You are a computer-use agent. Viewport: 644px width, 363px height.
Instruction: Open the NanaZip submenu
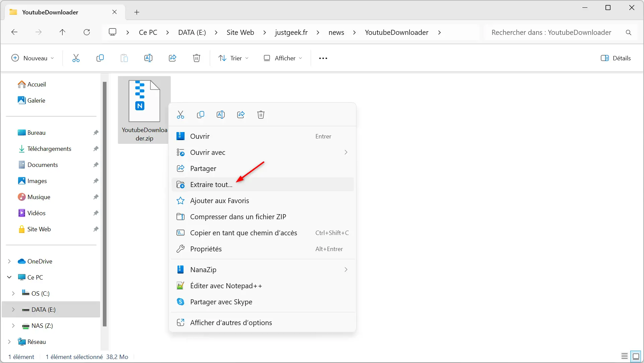[263, 270]
